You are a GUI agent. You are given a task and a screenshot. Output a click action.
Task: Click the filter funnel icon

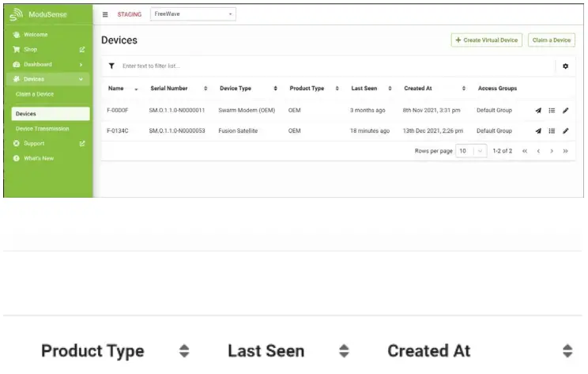(111, 66)
